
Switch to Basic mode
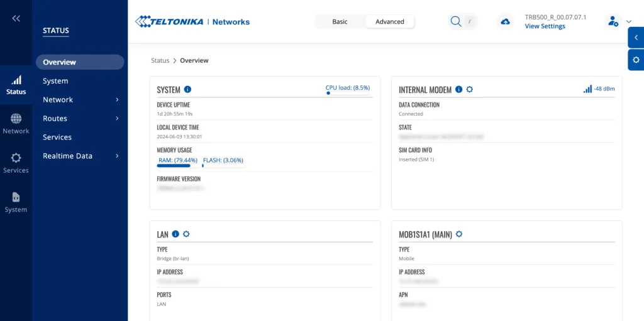(x=340, y=22)
